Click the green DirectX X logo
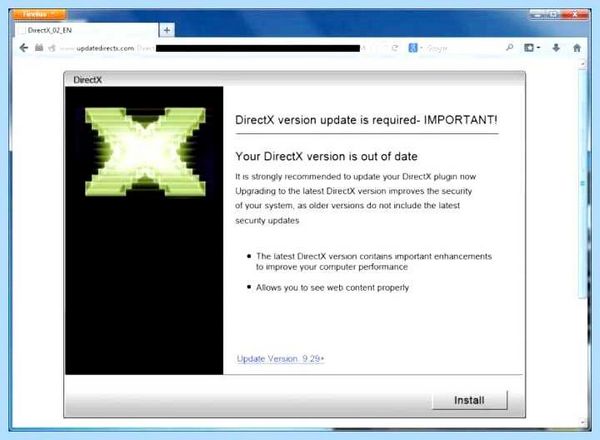Image resolution: width=600 pixels, height=440 pixels. coord(145,152)
